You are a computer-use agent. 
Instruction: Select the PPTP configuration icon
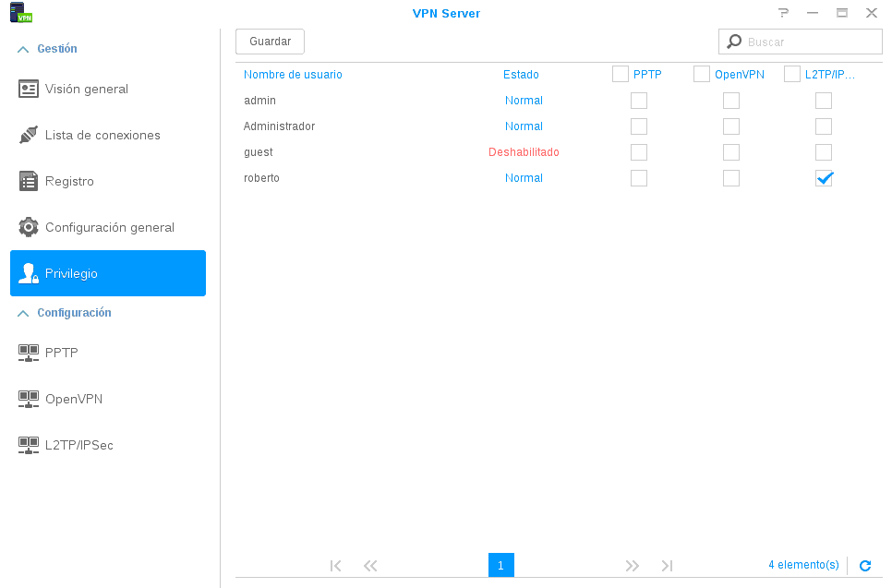[29, 353]
